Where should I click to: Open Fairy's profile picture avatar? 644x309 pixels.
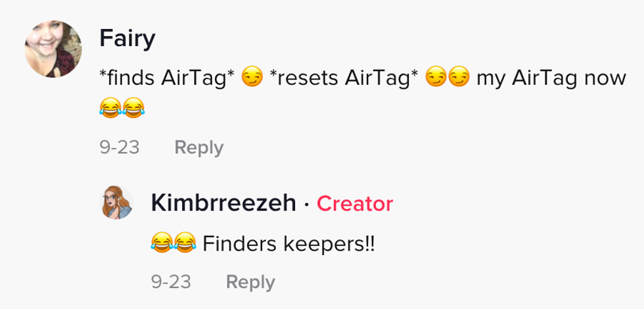53,49
